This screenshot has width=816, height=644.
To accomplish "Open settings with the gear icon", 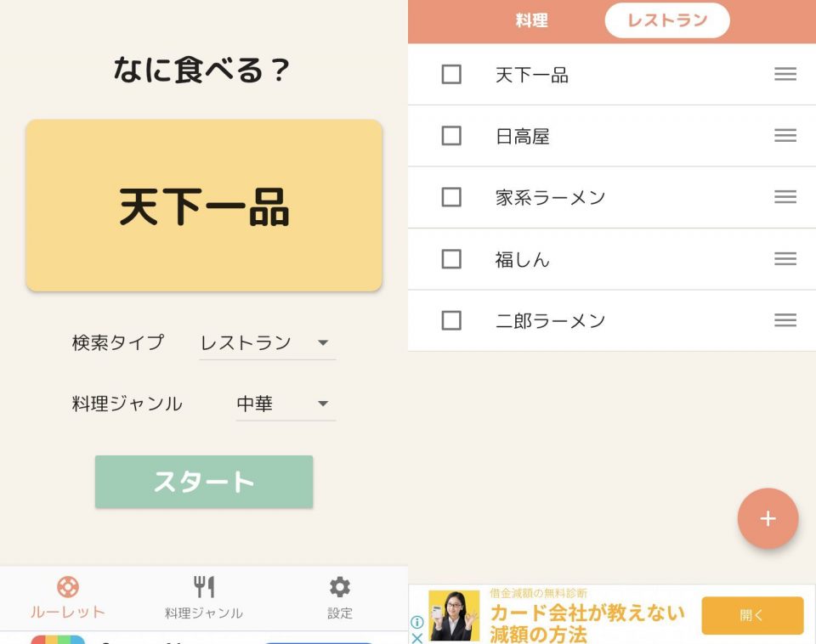I will point(339,586).
